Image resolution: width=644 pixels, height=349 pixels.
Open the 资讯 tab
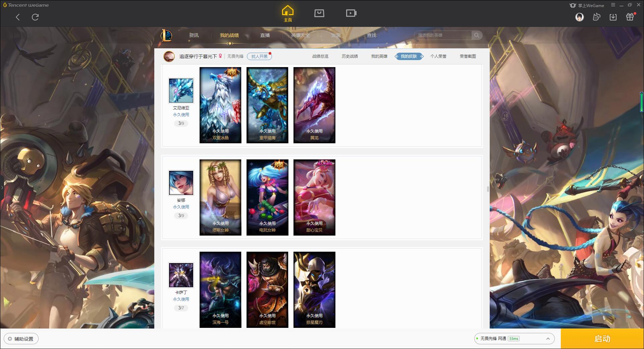[x=194, y=35]
